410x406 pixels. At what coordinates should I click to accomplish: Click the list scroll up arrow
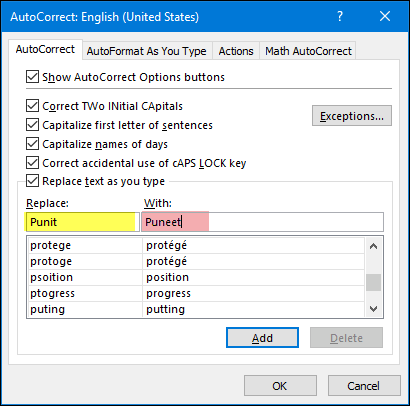click(373, 246)
